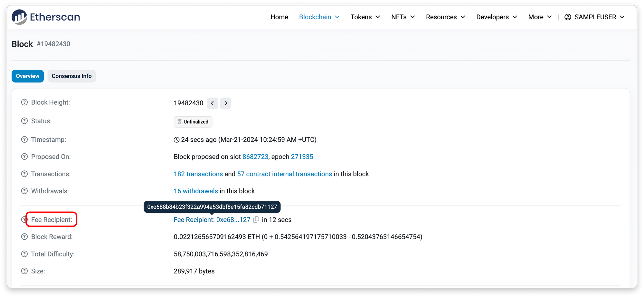Expand the SAMPLEUSER account menu

coord(594,17)
